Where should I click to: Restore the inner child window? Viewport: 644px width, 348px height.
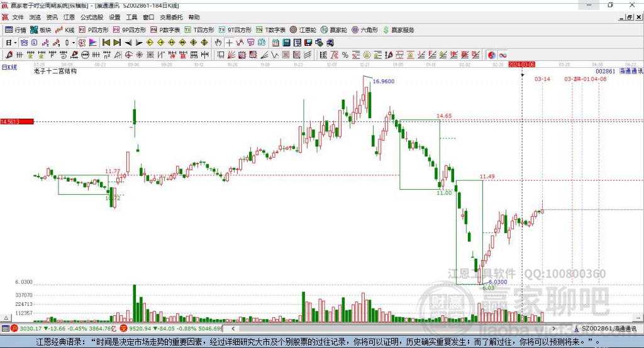click(630, 17)
